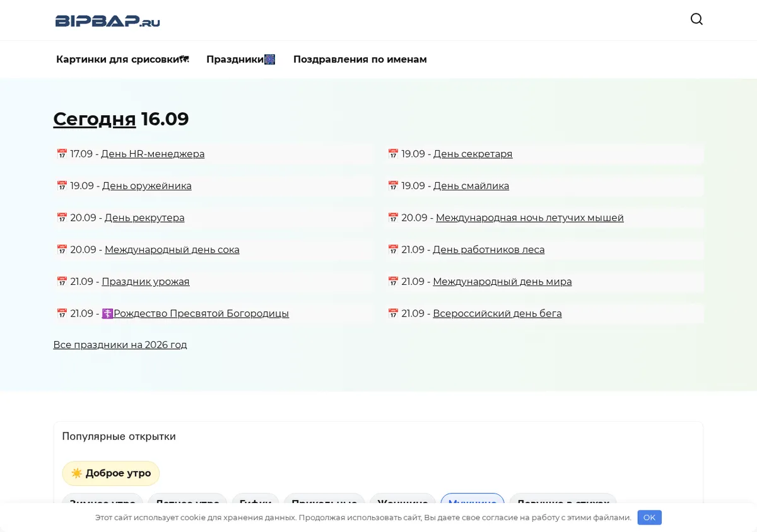
Task: Open the День оружейника holiday link
Action: coord(147,186)
